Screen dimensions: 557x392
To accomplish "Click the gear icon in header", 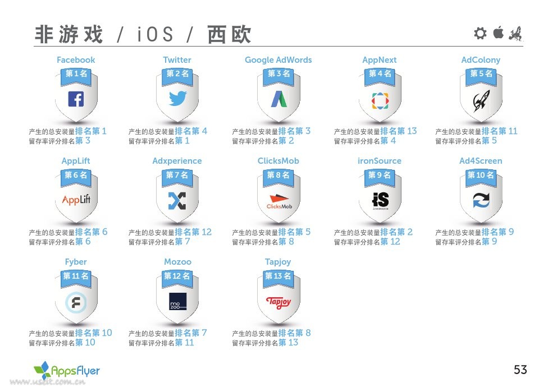I will tap(480, 33).
